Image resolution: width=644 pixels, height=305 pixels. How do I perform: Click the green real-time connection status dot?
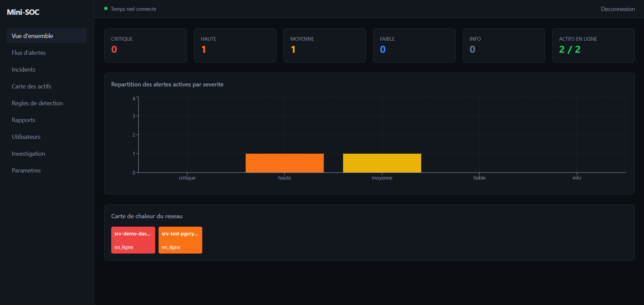pyautogui.click(x=106, y=9)
